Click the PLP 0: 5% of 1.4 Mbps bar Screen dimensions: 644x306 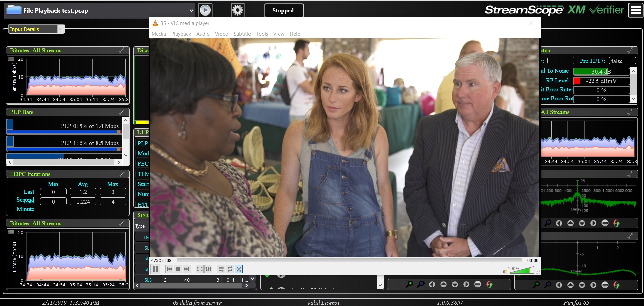64,126
